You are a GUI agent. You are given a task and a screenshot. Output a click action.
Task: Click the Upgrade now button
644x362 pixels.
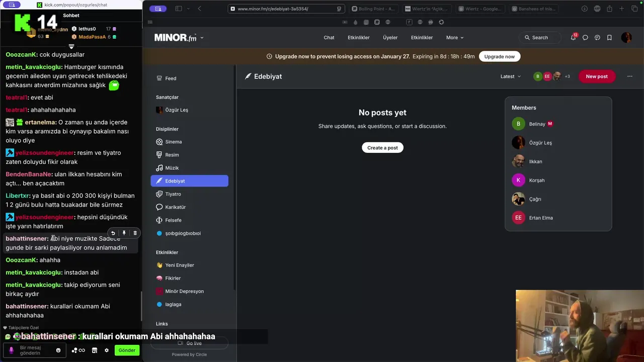tap(500, 56)
